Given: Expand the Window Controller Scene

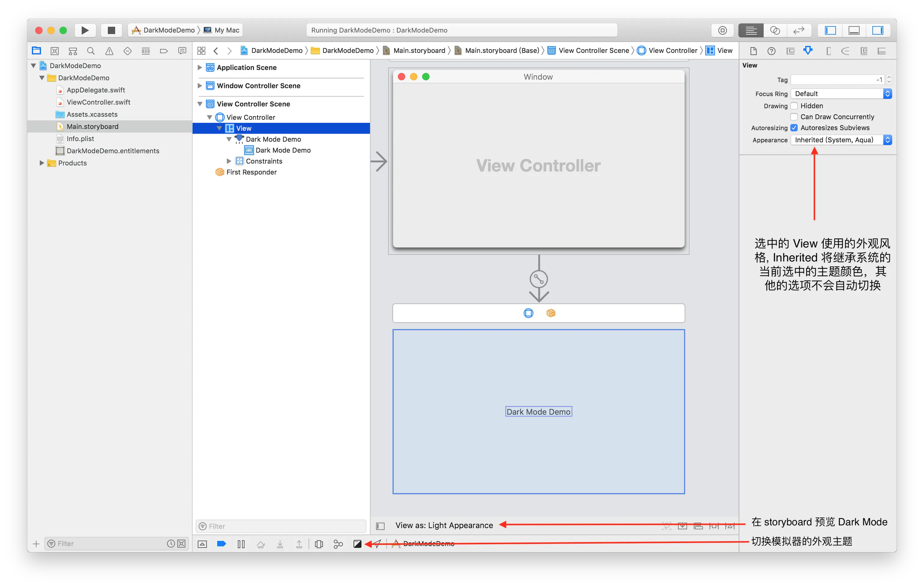Looking at the screenshot, I should pyautogui.click(x=200, y=86).
